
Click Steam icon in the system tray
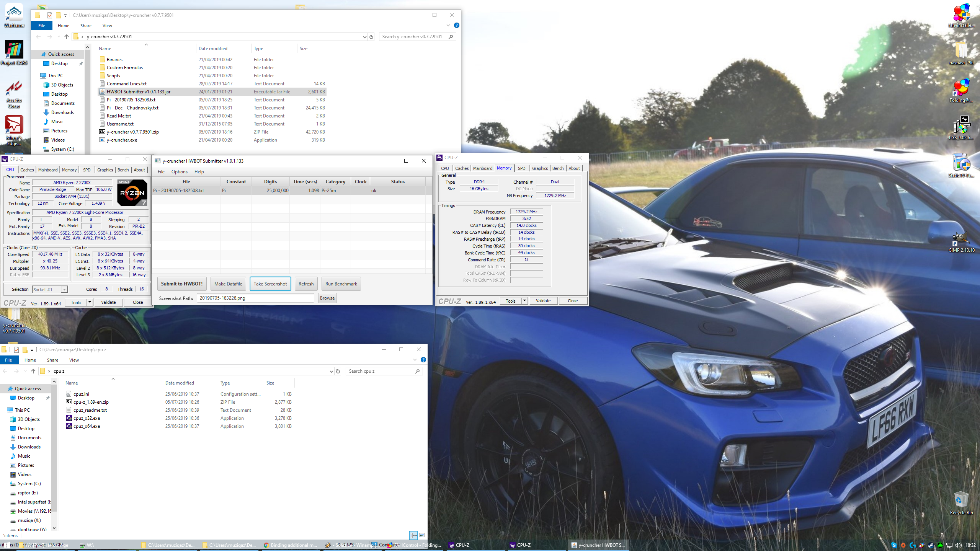[x=931, y=545]
